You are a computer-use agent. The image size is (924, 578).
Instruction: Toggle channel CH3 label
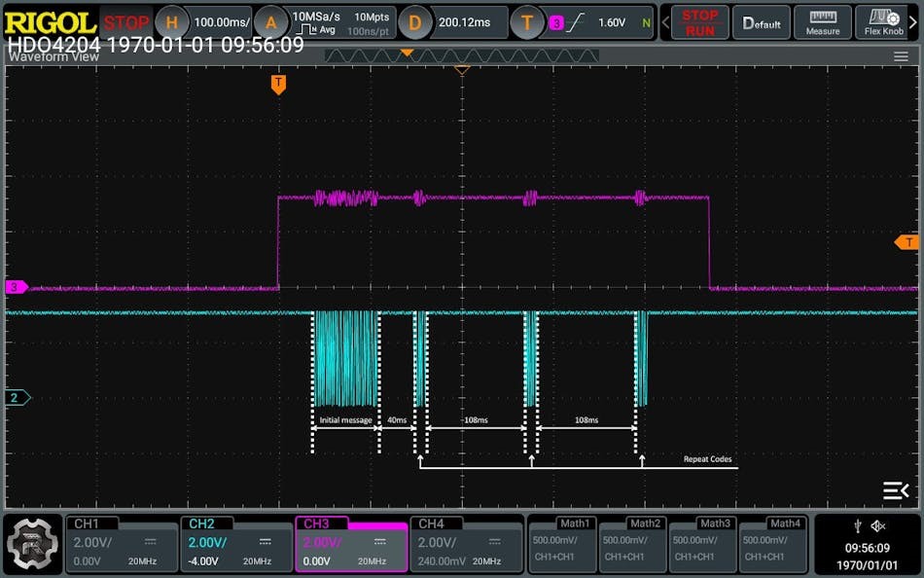click(x=316, y=524)
